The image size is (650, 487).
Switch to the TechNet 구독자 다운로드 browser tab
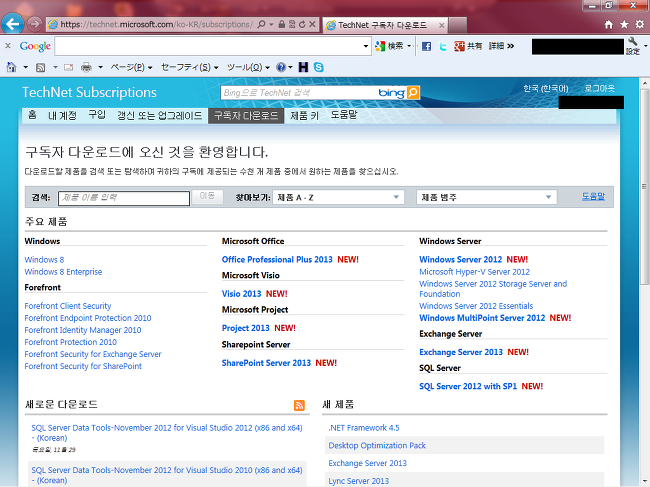click(x=385, y=25)
